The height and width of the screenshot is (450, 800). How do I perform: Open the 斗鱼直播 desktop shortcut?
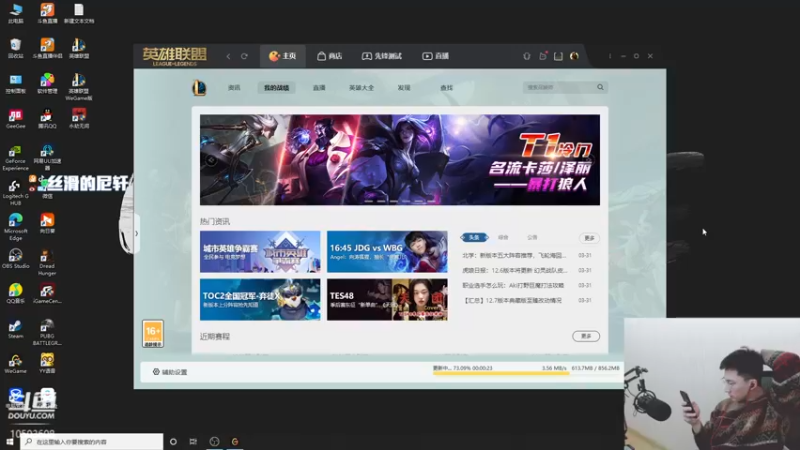[47, 13]
